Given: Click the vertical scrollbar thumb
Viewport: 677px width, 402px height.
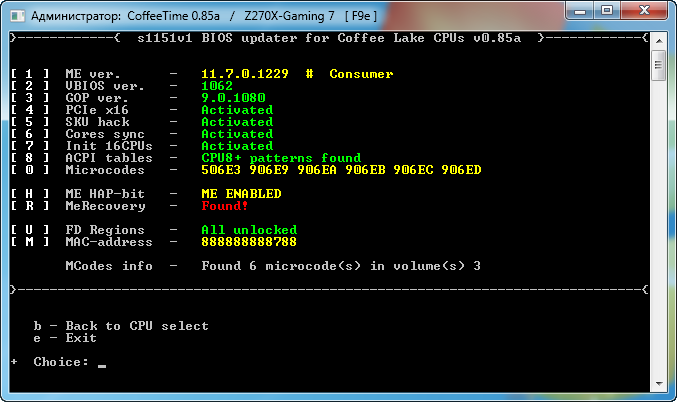Looking at the screenshot, I should click(x=659, y=65).
